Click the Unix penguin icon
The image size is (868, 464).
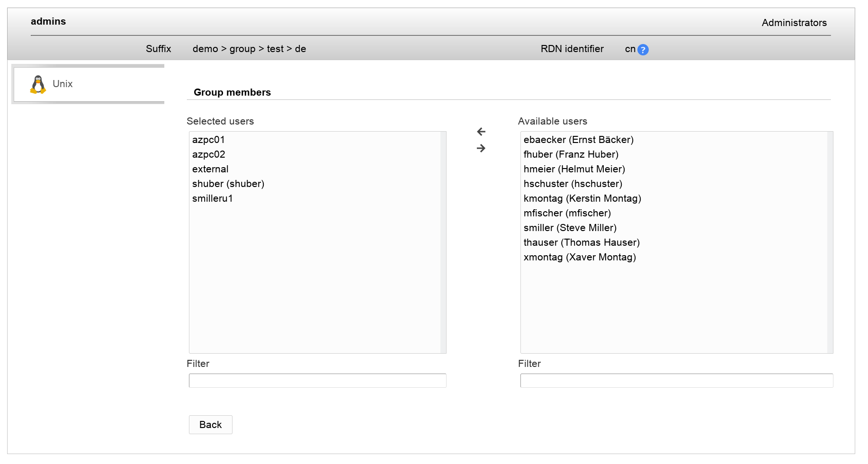click(x=38, y=84)
